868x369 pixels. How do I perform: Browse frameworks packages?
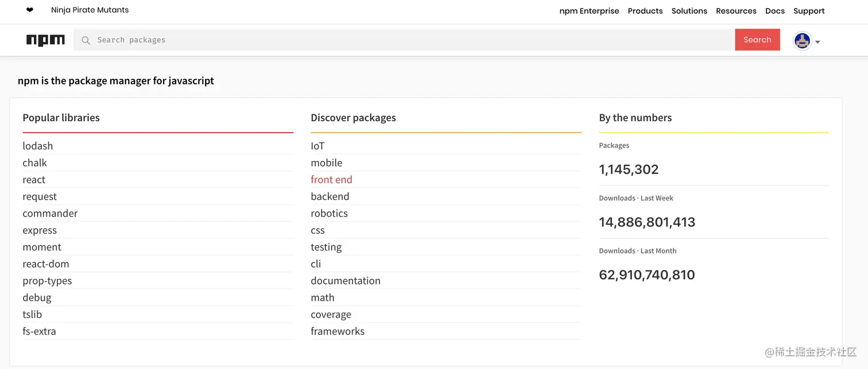point(338,331)
